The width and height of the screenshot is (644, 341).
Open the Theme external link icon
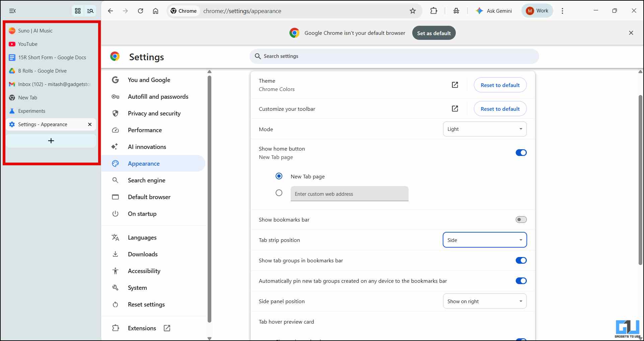455,85
